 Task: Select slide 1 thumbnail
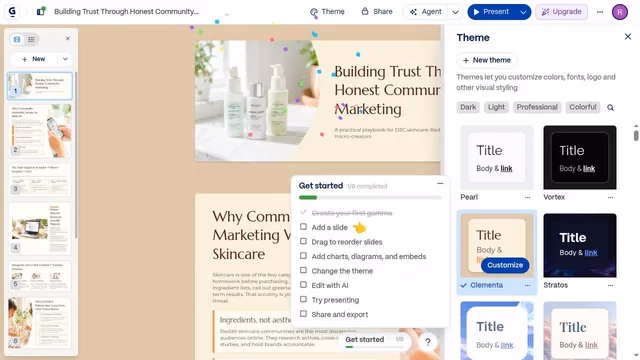40,86
